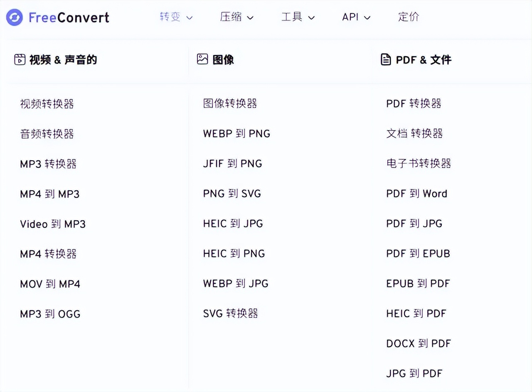The width and height of the screenshot is (532, 392).
Task: Open WEBP 到 PNG converter
Action: click(x=236, y=134)
